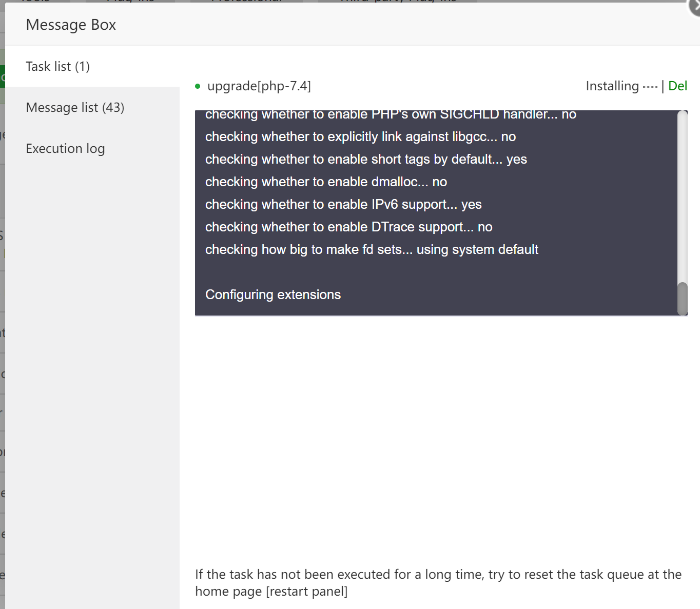Close the Message Box dialog
This screenshot has height=609, width=700.
click(x=695, y=7)
